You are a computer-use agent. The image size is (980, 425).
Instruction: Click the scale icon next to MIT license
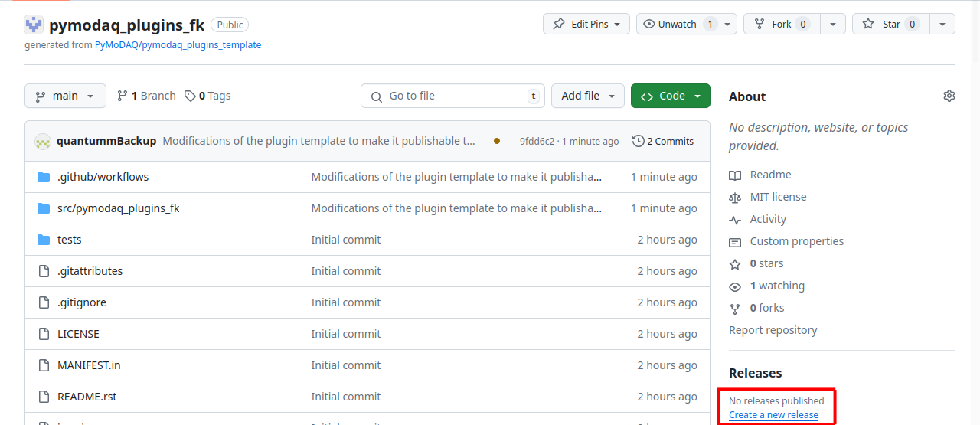735,197
